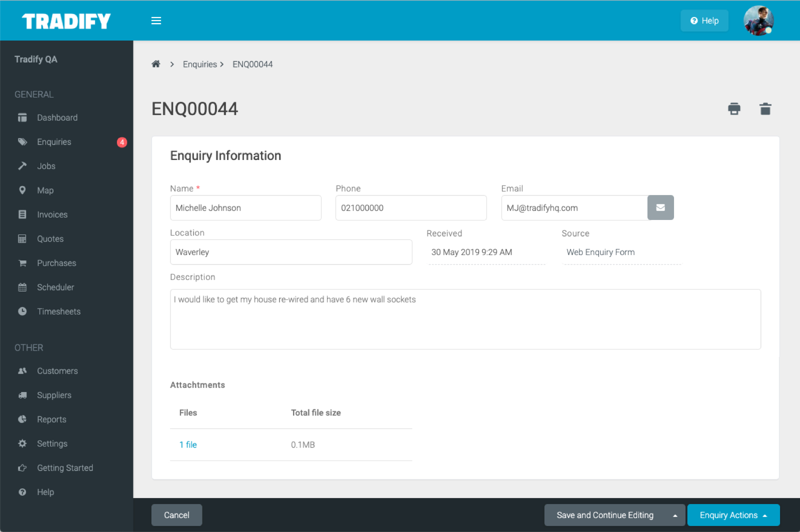This screenshot has height=532, width=800.
Task: Click the Source value Web Enquiry Form
Action: [600, 252]
